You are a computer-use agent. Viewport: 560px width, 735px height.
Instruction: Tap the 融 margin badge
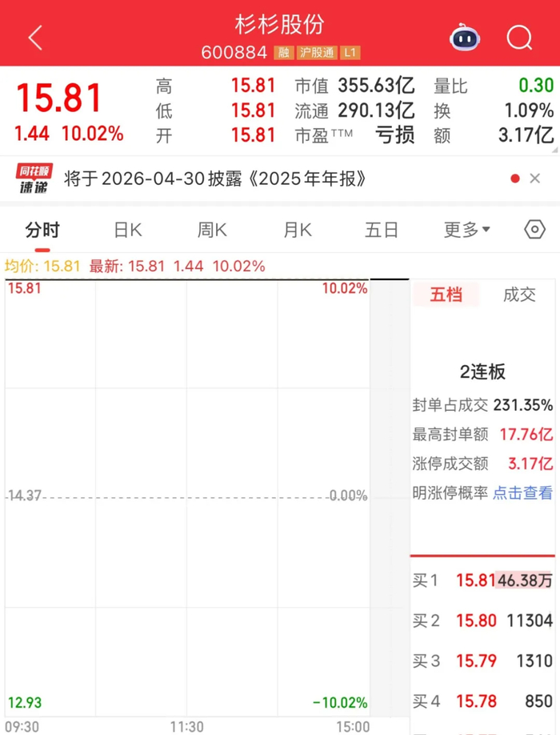click(x=284, y=53)
